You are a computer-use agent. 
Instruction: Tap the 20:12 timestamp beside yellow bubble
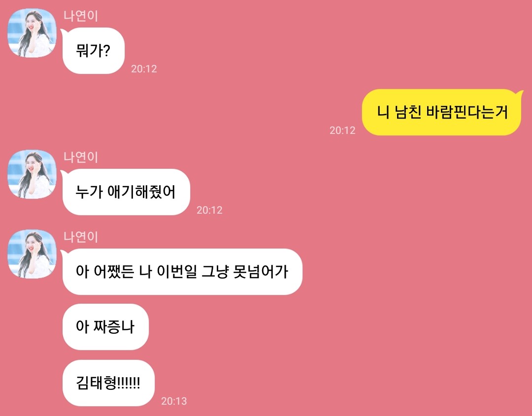click(x=342, y=130)
